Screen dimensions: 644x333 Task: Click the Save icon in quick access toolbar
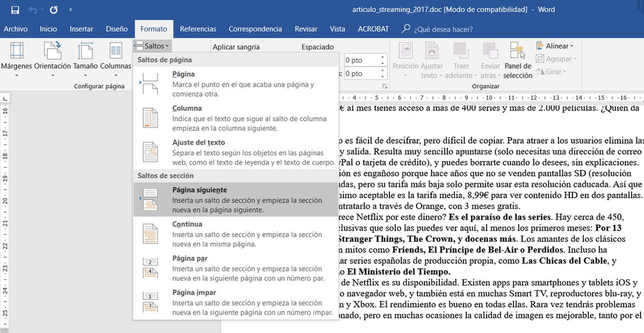pos(15,10)
